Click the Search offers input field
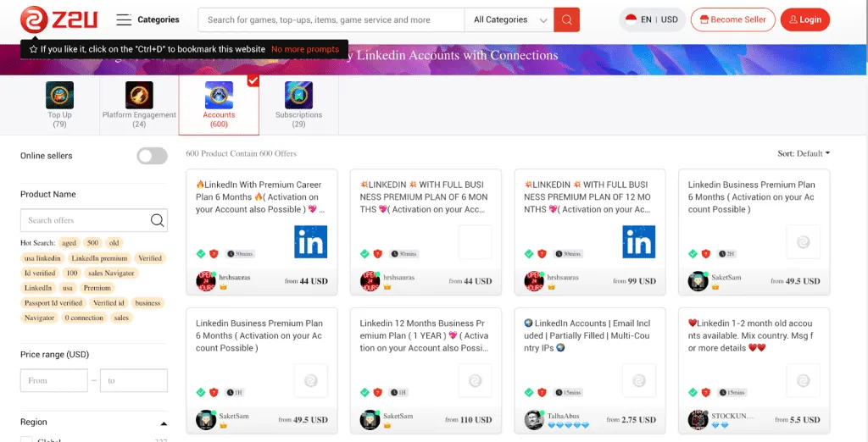This screenshot has height=442, width=868. (86, 220)
